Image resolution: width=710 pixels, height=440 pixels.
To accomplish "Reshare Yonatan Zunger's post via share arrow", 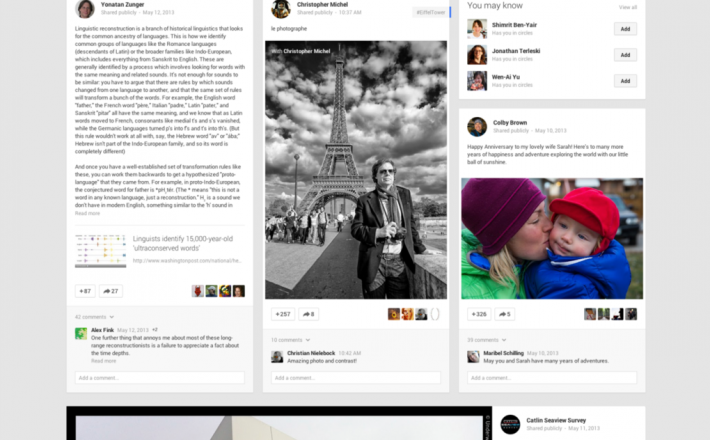I will click(109, 291).
